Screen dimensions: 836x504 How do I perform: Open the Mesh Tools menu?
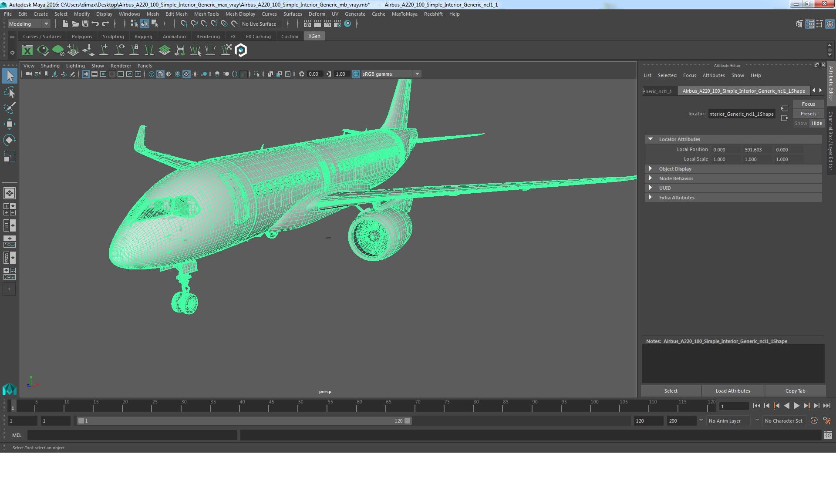(x=206, y=14)
